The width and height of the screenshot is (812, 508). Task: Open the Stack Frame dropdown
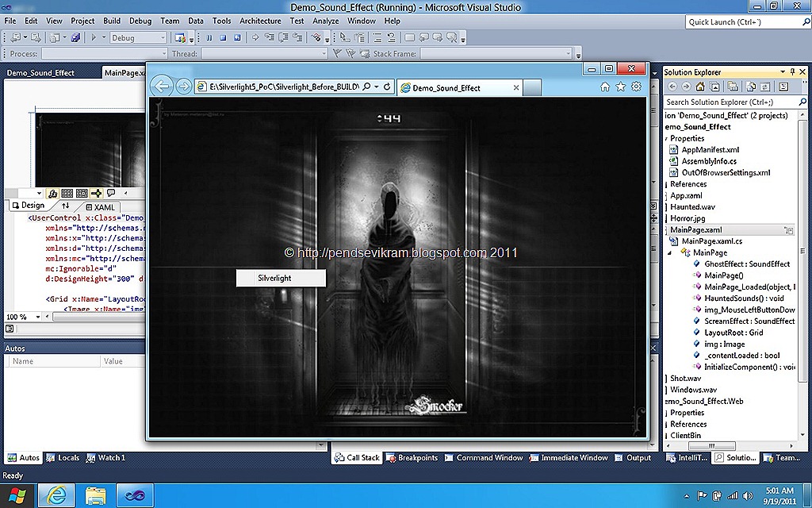[x=568, y=53]
